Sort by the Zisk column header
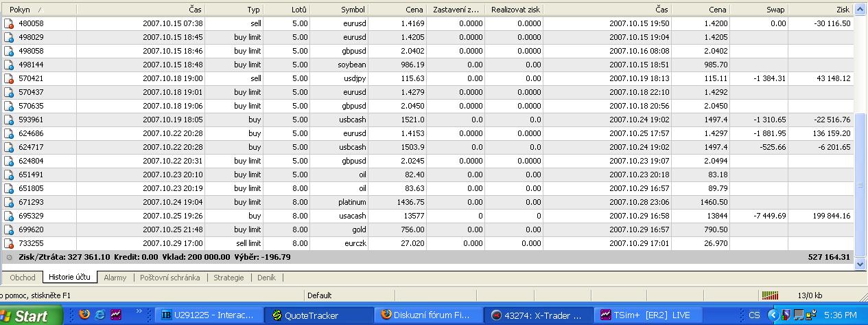Image resolution: width=868 pixels, height=325 pixels. (x=821, y=10)
